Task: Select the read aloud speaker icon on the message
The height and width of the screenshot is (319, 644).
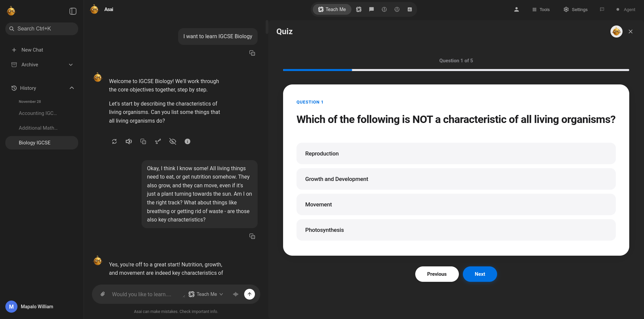Action: click(129, 141)
